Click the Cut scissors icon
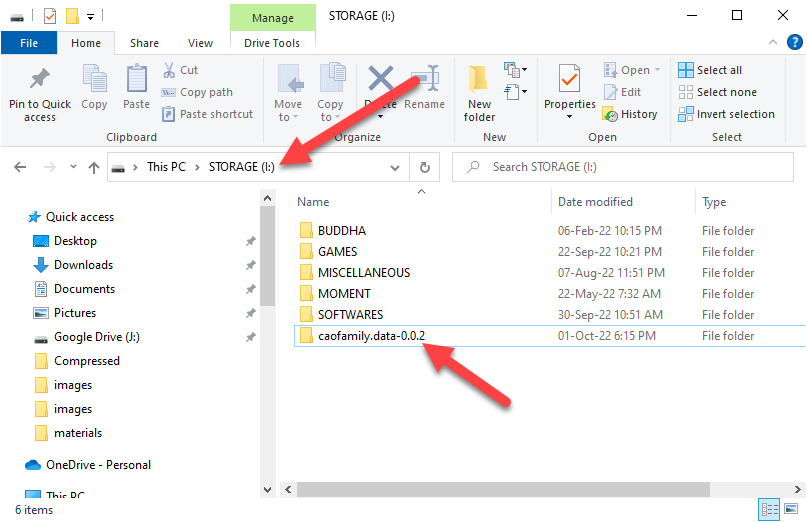The width and height of the screenshot is (807, 522). (x=170, y=70)
